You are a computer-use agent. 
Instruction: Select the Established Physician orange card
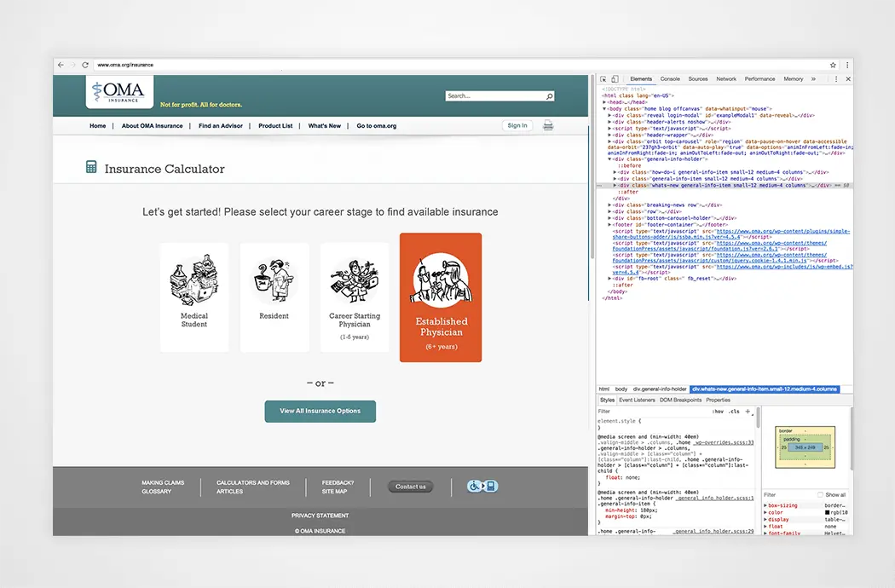coord(441,297)
